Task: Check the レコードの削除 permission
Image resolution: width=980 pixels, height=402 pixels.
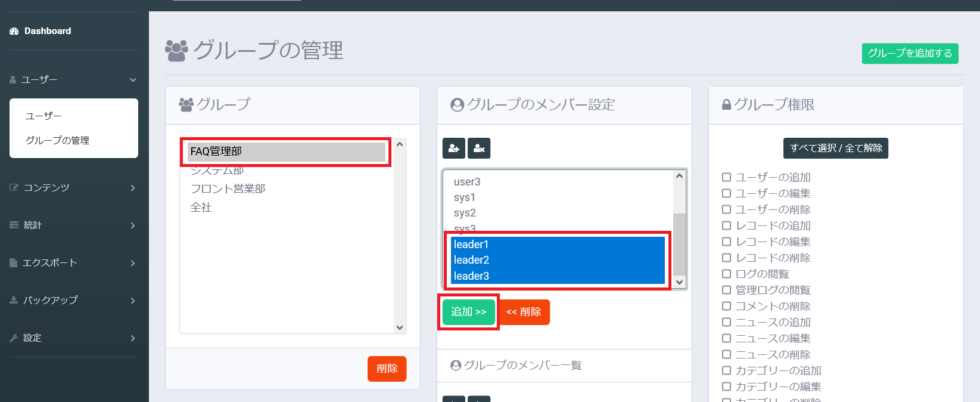Action: 726,258
